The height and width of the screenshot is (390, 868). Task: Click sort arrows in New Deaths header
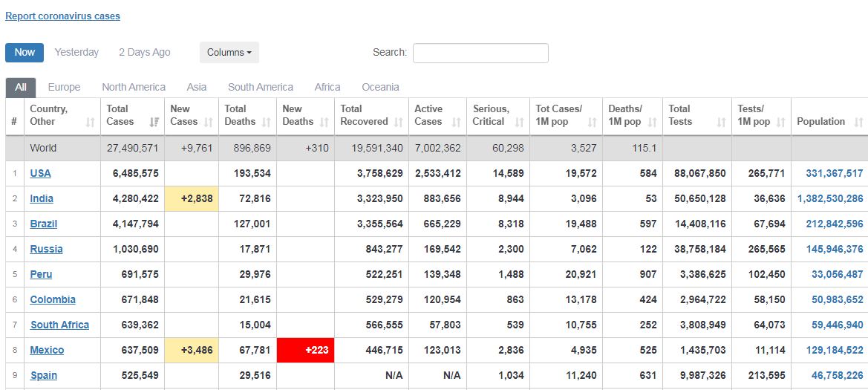(x=325, y=123)
